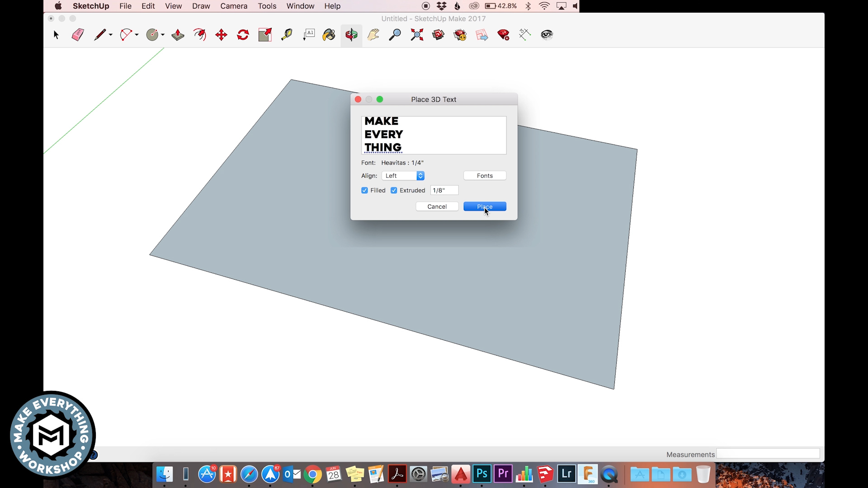This screenshot has height=488, width=868.
Task: Select the Push/Pull tool
Action: coord(179,34)
